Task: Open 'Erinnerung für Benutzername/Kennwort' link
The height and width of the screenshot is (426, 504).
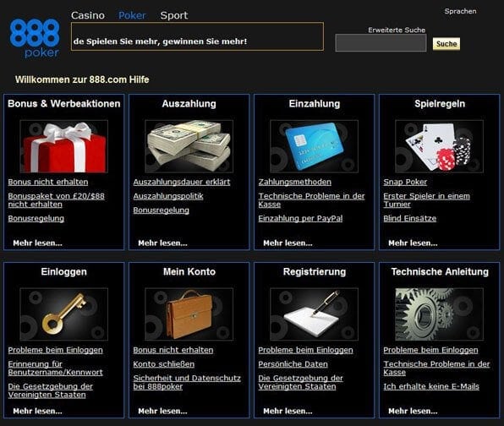Action: 55,369
